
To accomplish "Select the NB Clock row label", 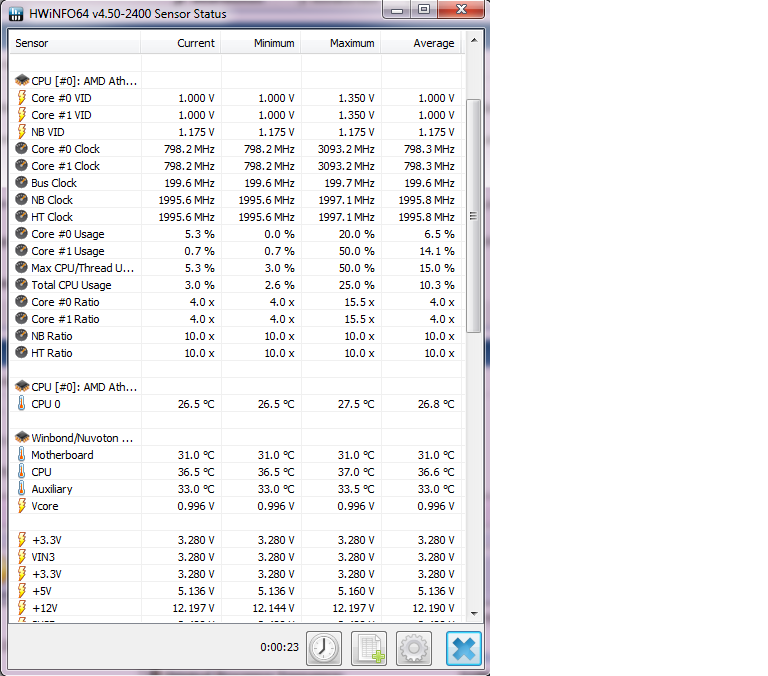I will tap(52, 200).
